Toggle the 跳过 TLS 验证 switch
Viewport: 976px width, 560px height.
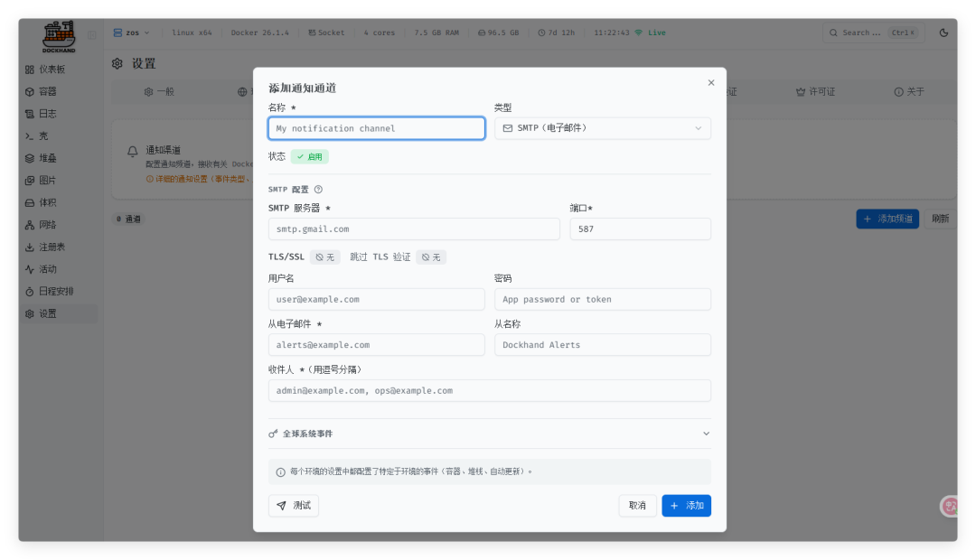click(x=431, y=257)
